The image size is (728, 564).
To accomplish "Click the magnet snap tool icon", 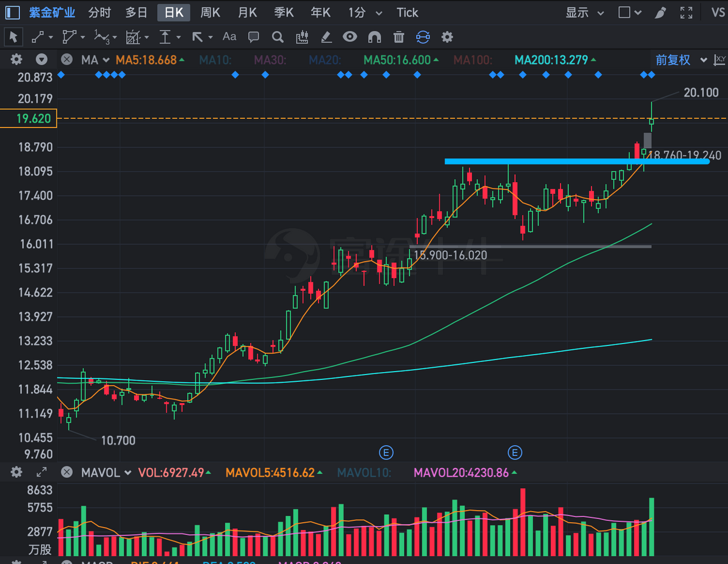I will [374, 37].
